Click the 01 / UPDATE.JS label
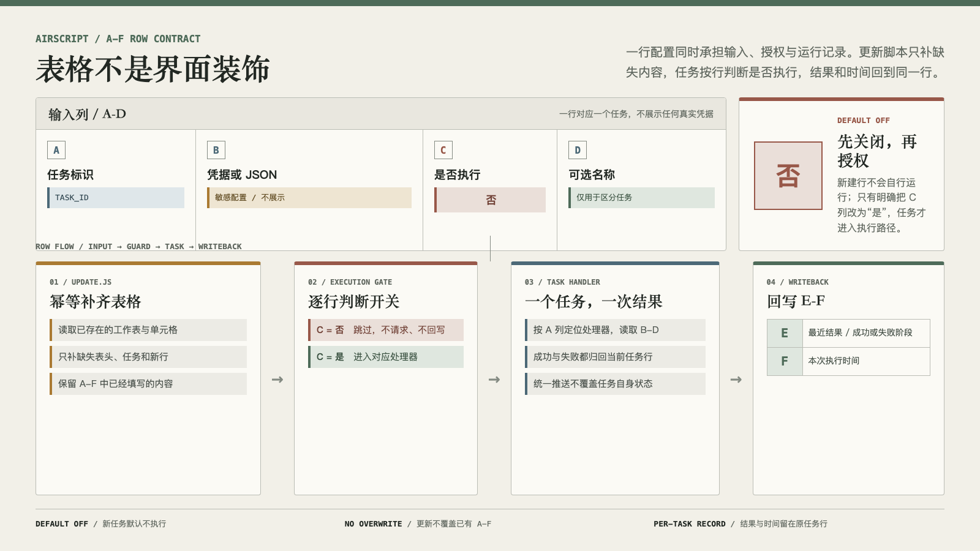Image resolution: width=980 pixels, height=551 pixels. (x=81, y=282)
